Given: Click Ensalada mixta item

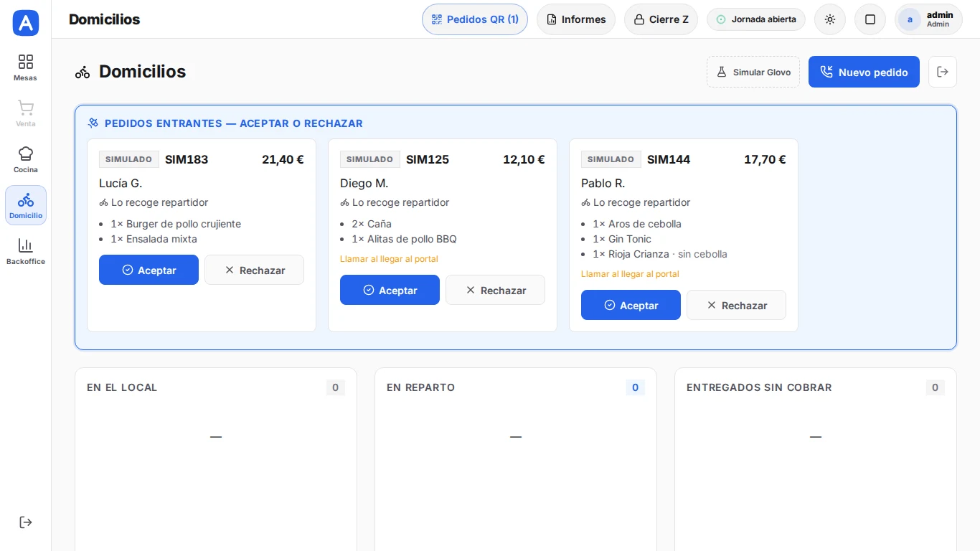Looking at the screenshot, I should (154, 239).
